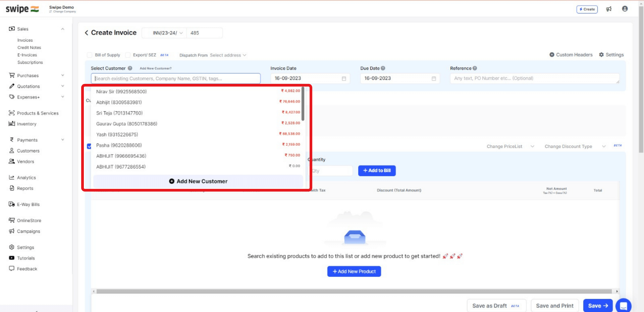Open the Dispatch From address selector
Screen dimensions: 644x312
227,55
